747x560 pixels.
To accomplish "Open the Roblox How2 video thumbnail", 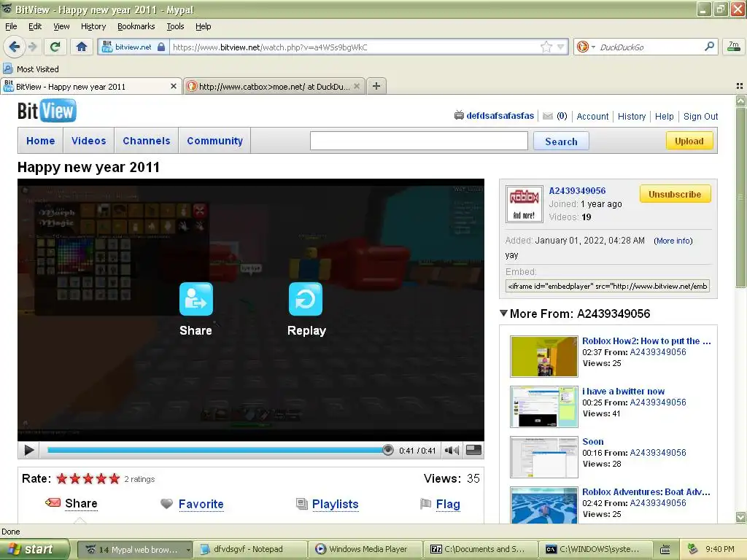I will 544,356.
